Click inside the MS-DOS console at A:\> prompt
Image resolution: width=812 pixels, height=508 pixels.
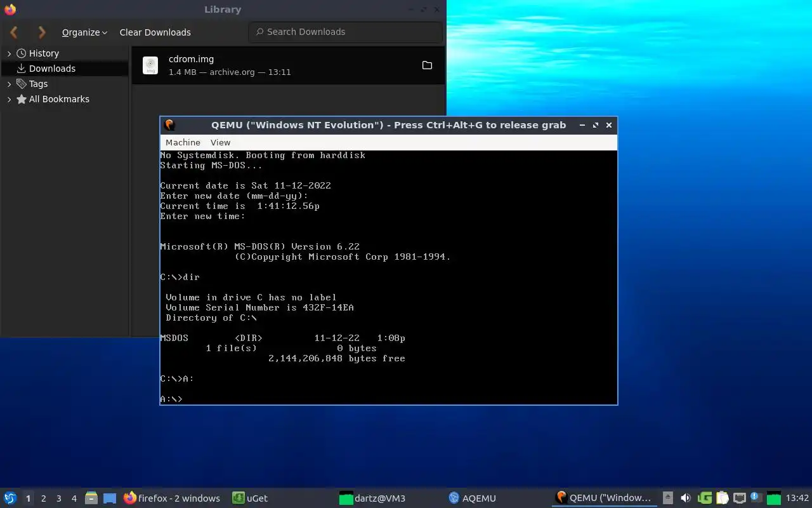[171, 399]
